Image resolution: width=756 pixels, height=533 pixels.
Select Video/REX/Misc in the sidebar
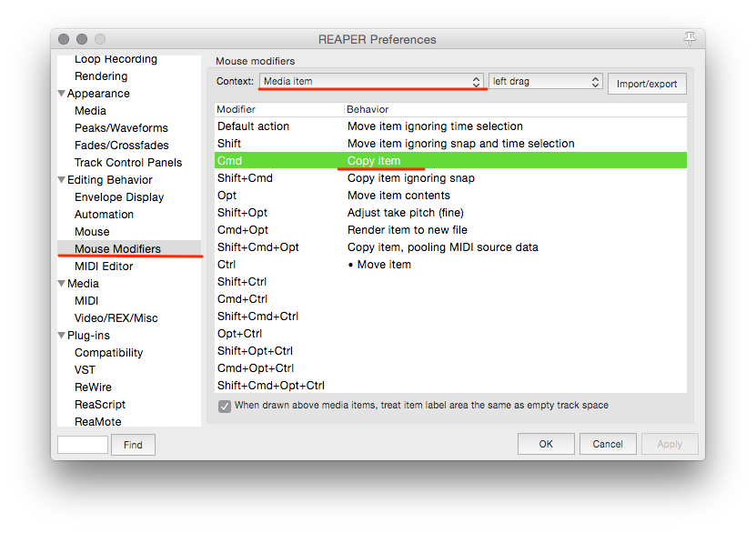point(116,318)
